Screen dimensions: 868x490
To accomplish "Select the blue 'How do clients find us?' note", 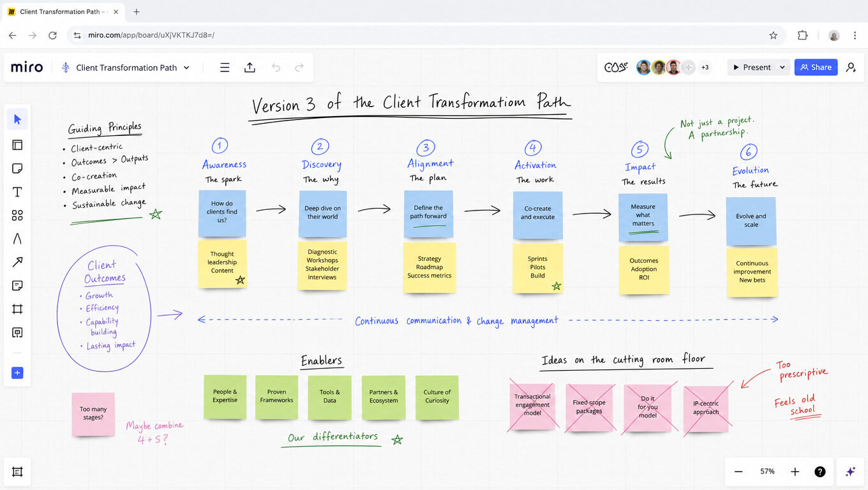I will coord(222,213).
